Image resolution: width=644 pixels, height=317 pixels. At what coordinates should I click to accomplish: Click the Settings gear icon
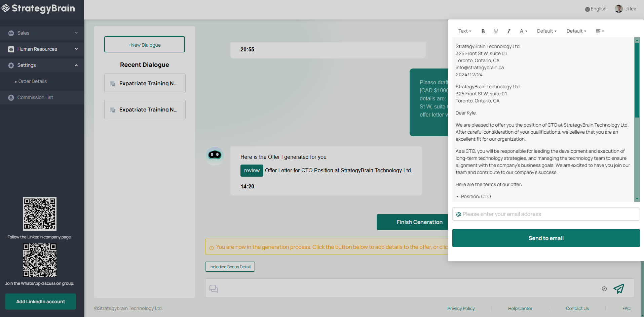[x=11, y=65]
